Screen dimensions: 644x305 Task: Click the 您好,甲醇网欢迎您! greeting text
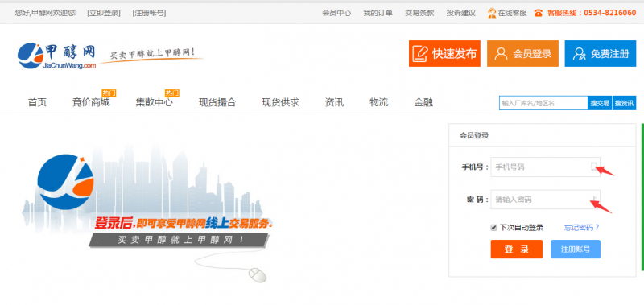tap(46, 13)
